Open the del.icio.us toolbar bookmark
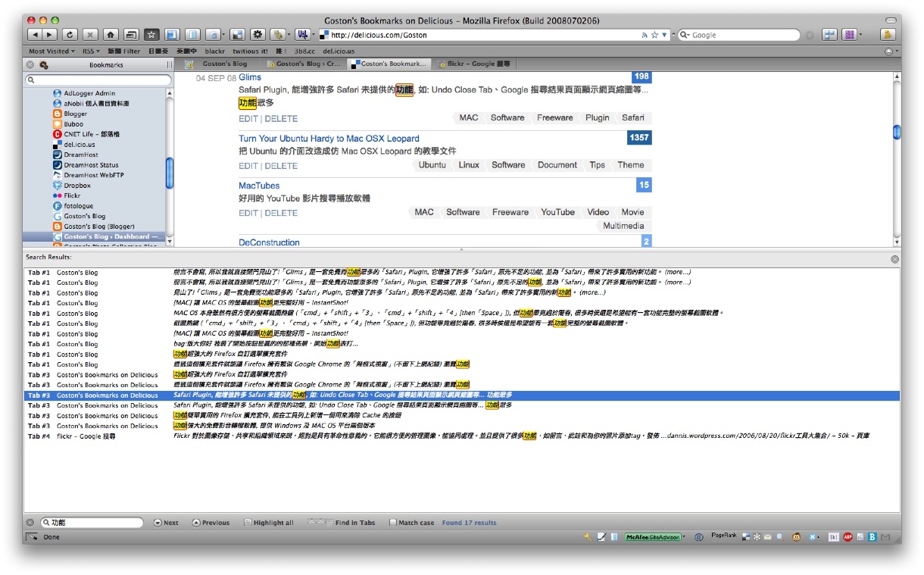This screenshot has height=575, width=924. tap(339, 52)
